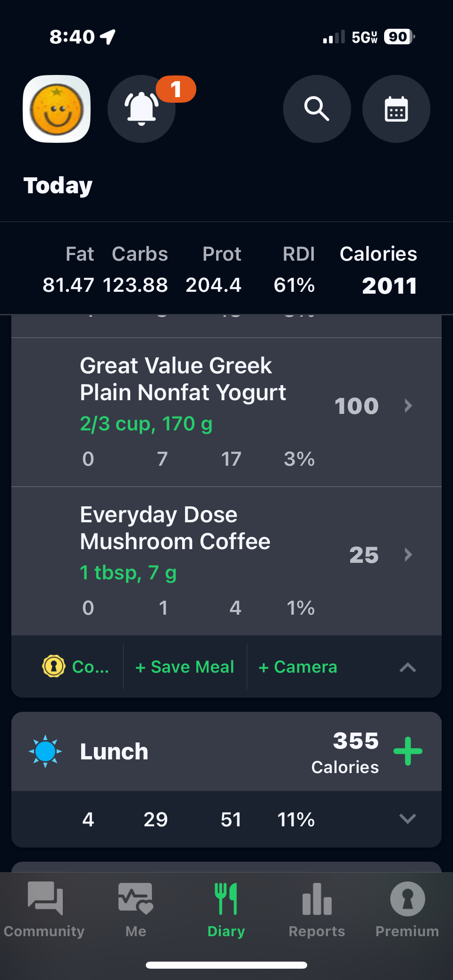Tap the + Save Meal button
The image size is (453, 980).
(185, 667)
